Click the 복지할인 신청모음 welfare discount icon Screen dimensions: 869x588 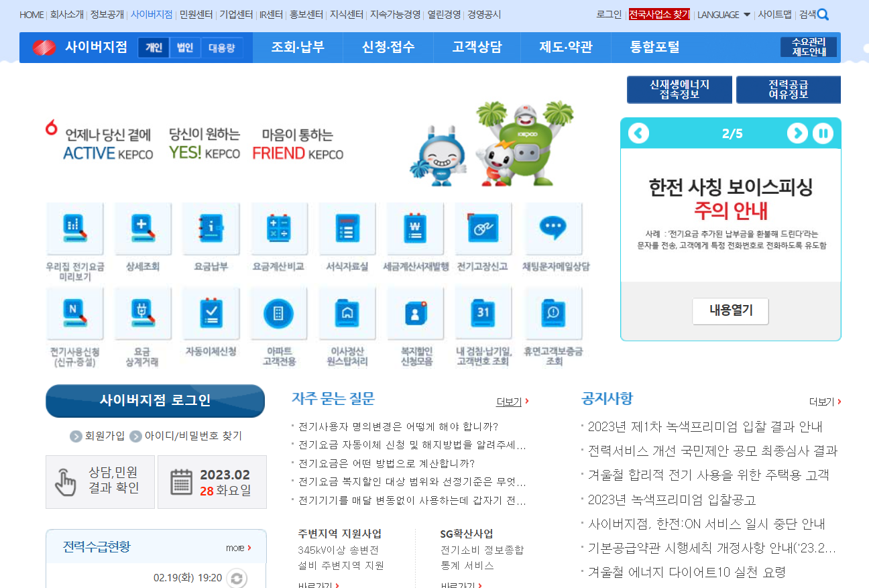pos(415,313)
